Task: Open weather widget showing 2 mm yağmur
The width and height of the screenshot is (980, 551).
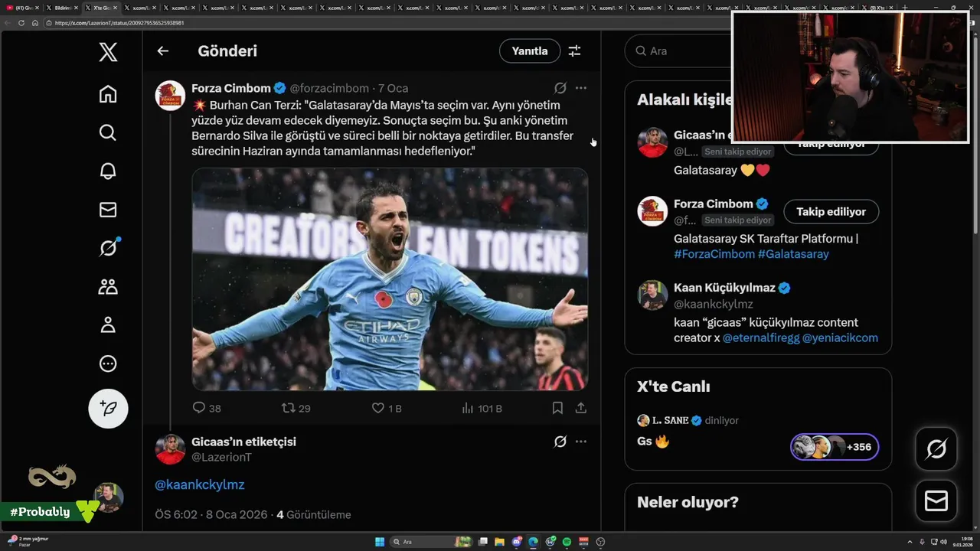Action: (x=27, y=542)
